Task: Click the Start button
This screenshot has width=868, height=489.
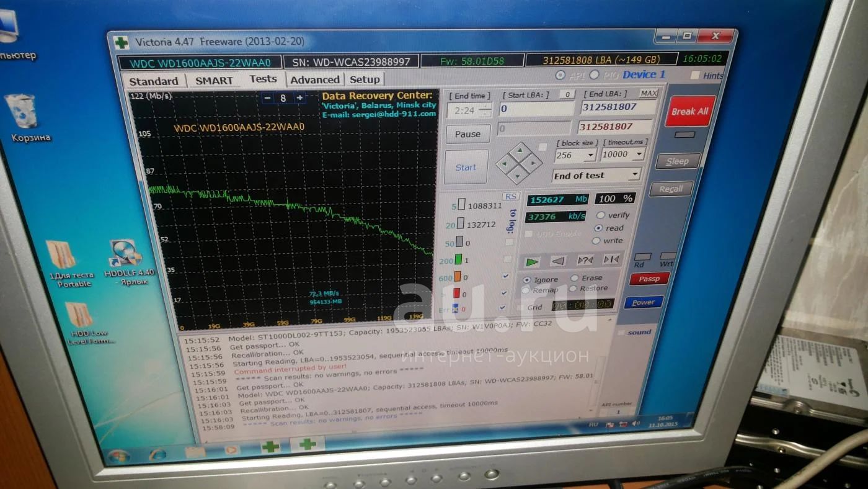Action: coord(466,167)
